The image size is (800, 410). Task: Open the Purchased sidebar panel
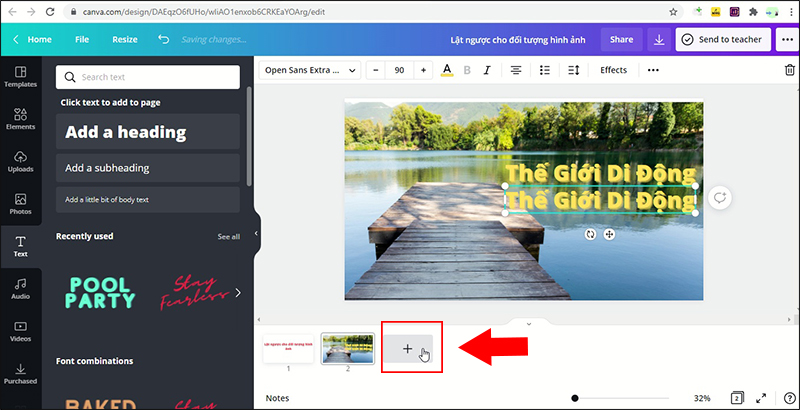point(20,373)
